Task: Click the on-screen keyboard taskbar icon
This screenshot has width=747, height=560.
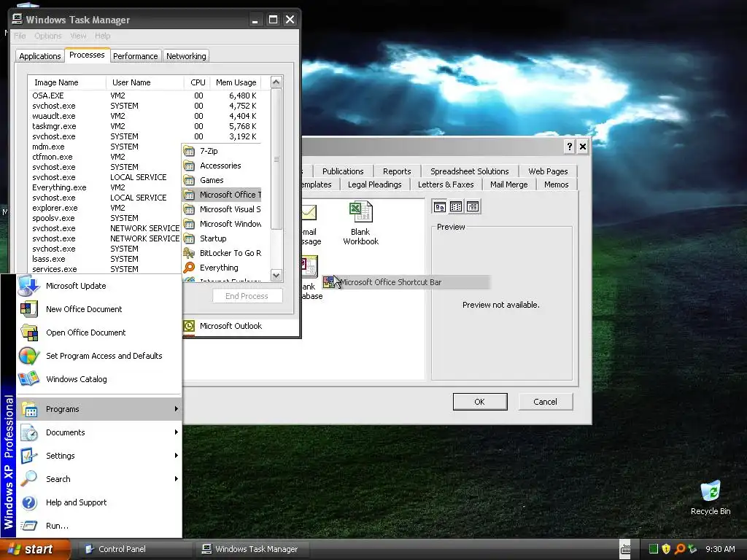Action: 625,549
